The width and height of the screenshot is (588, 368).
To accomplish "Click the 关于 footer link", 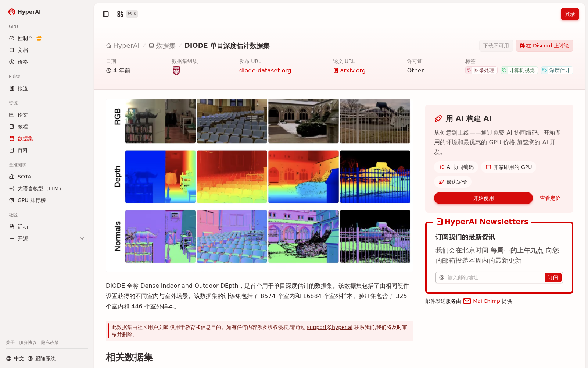I will tap(10, 343).
